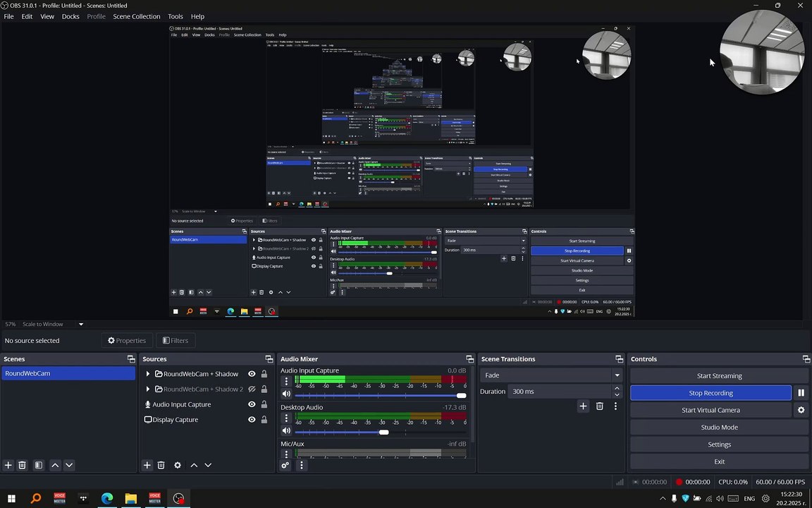Viewport: 812px width, 508px height.
Task: Open Microsoft Edge from the taskbar
Action: 107,499
